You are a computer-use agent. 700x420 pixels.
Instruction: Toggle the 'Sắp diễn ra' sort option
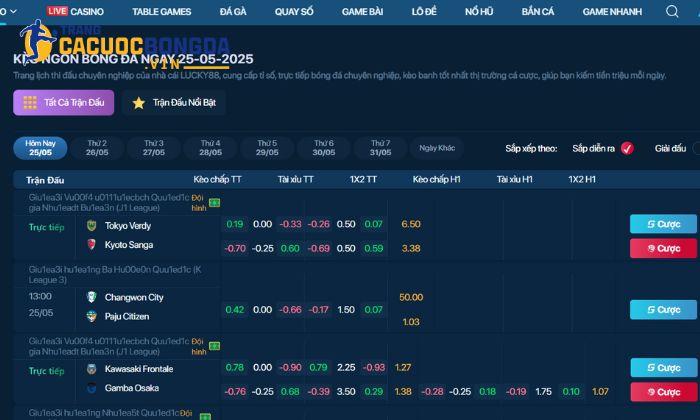627,148
